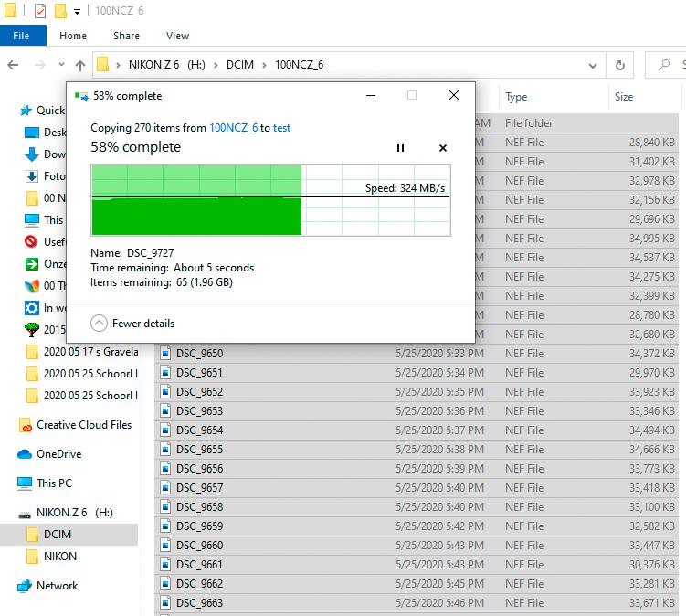686x616 pixels.
Task: Click the properties checkmark quick-access icon
Action: coord(40,10)
